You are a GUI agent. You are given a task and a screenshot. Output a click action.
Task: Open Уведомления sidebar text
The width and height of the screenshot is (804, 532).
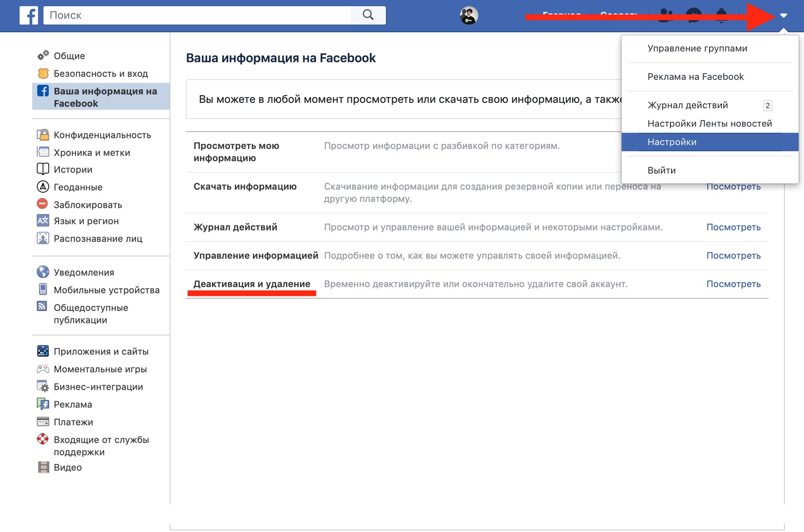[x=84, y=273]
